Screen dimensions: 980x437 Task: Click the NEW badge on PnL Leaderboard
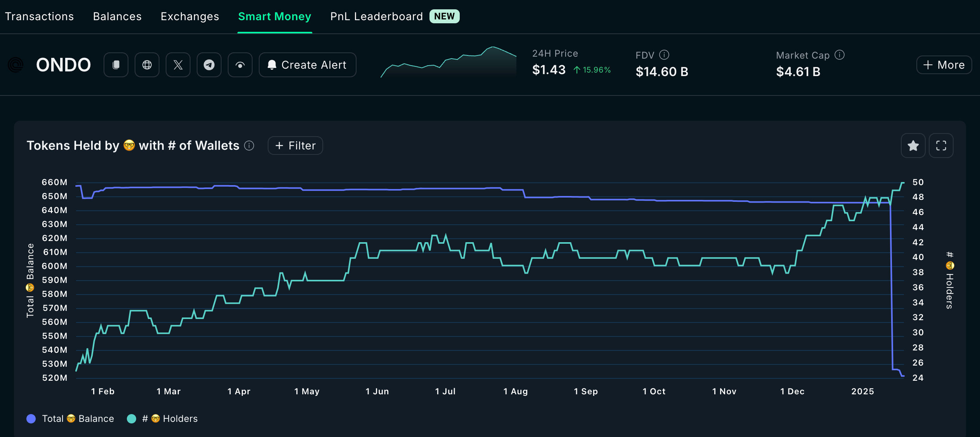(x=444, y=16)
